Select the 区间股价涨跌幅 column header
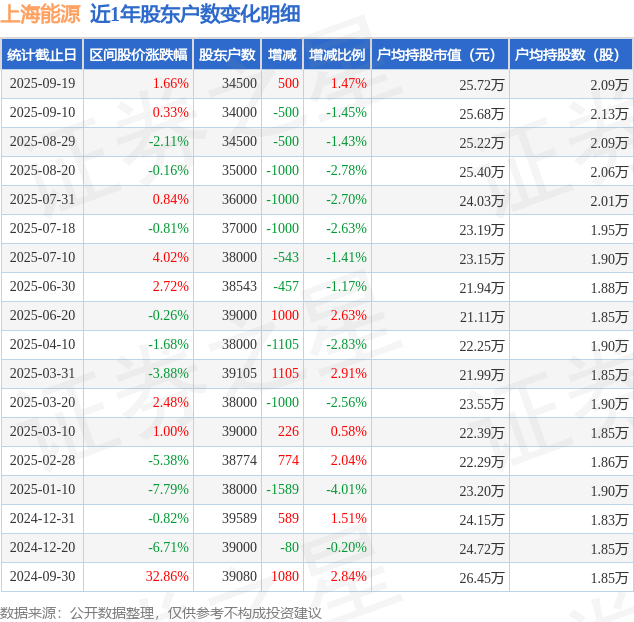634x622 pixels. pos(137,55)
